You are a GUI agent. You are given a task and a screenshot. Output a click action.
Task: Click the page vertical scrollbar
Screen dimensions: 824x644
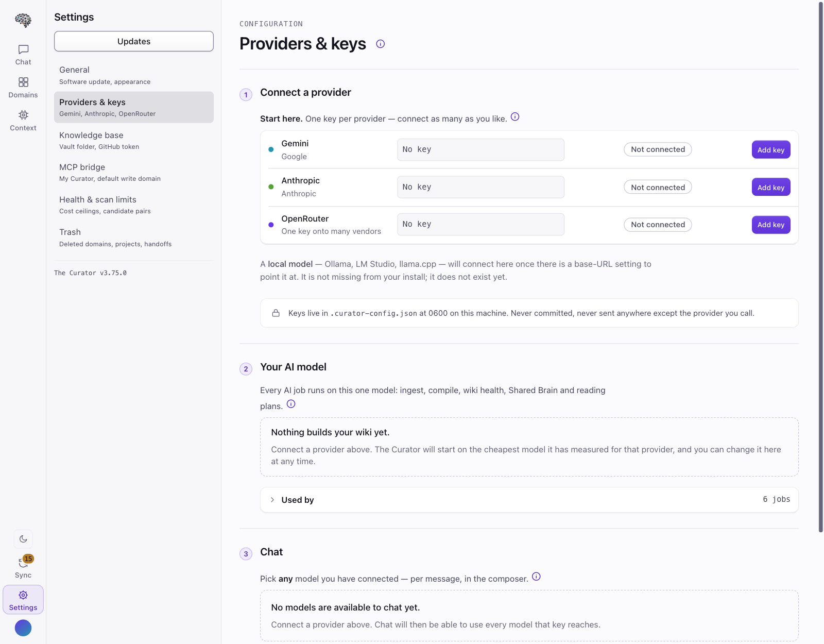click(821, 267)
